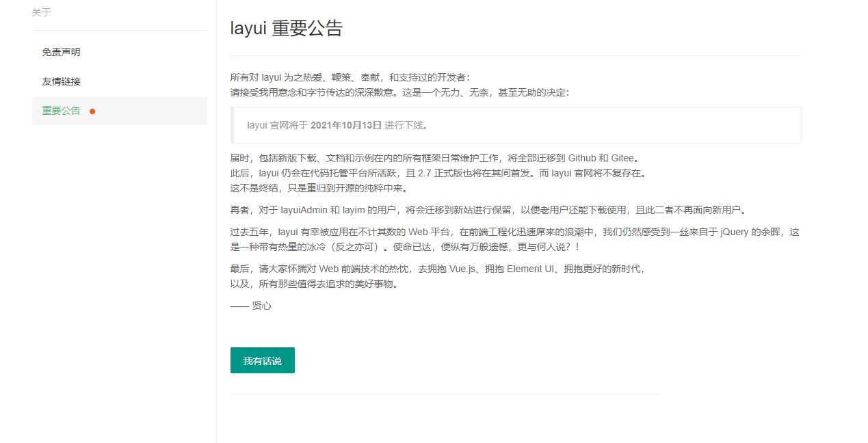
Task: Click the sentence about layuiAdmin 和 layim 用户
Action: 489,210
